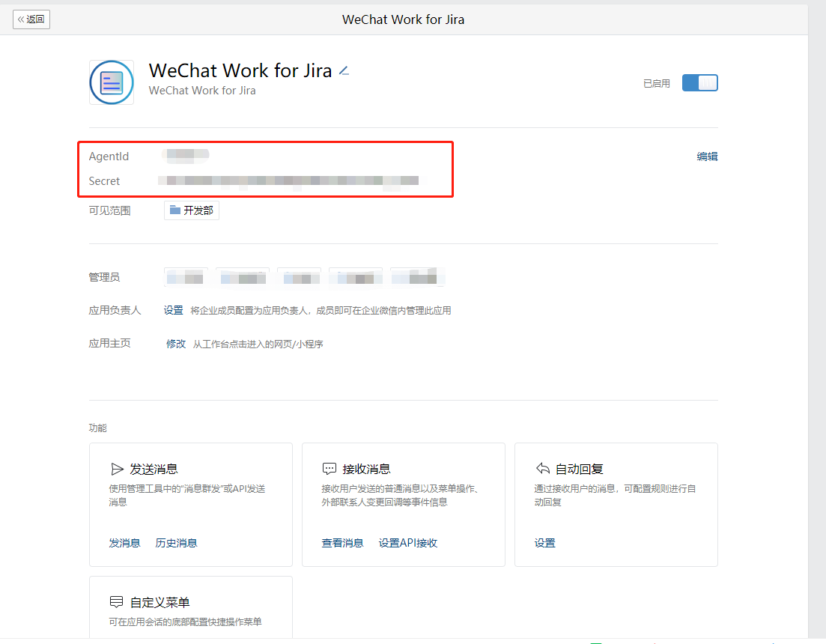View 历史消息 message history

(176, 543)
